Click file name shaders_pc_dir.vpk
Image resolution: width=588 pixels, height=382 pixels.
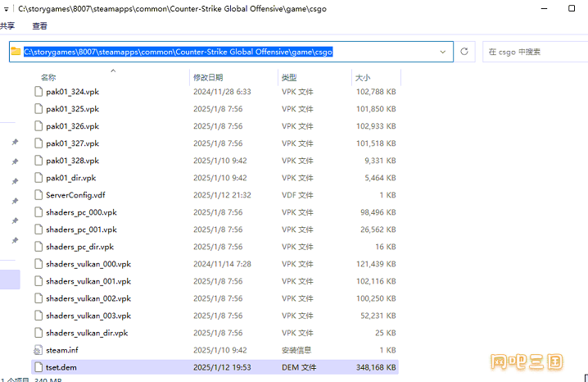pyautogui.click(x=80, y=248)
